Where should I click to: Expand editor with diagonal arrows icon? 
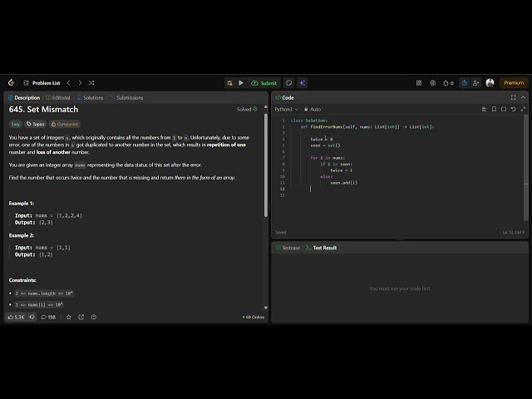[523, 109]
